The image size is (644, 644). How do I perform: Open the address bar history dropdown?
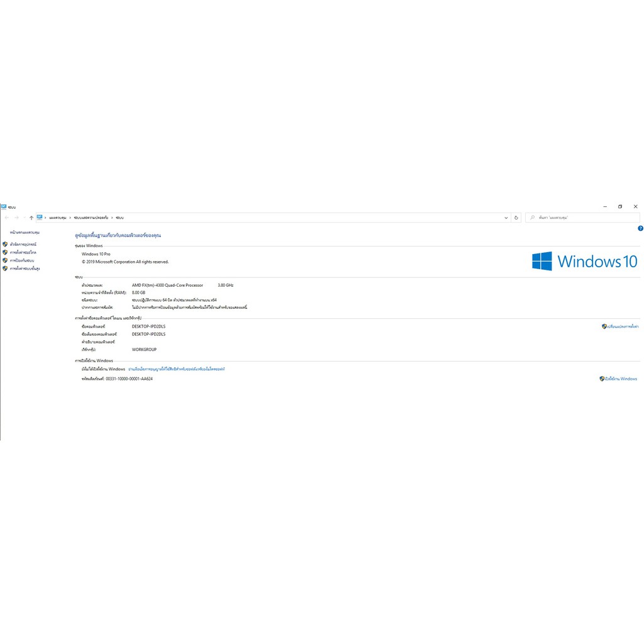[x=507, y=218]
